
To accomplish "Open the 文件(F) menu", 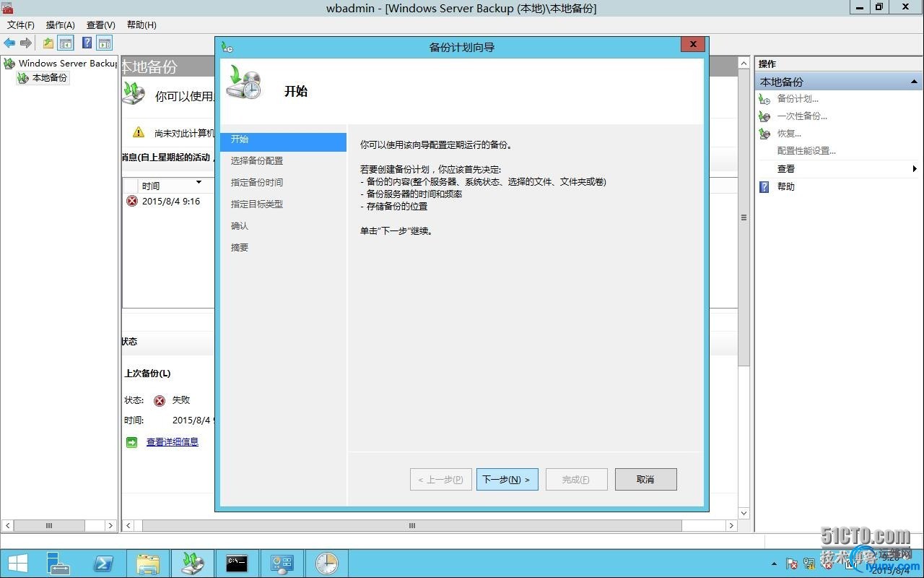I will pos(21,25).
